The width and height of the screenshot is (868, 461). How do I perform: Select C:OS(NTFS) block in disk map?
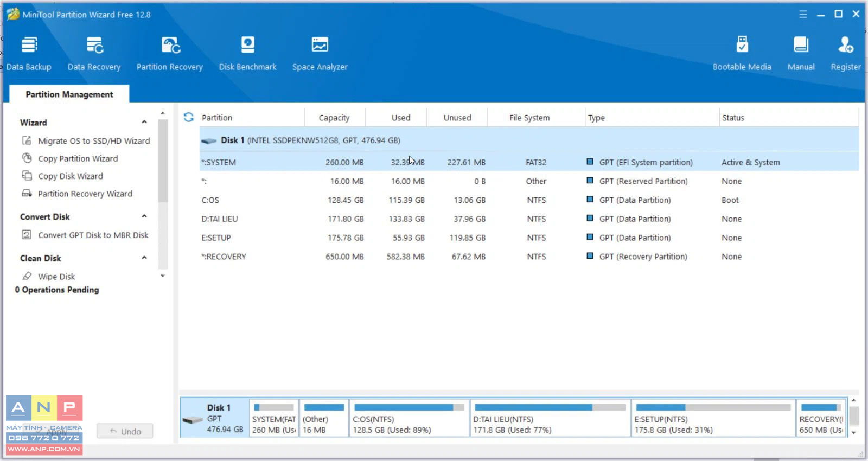(x=409, y=418)
